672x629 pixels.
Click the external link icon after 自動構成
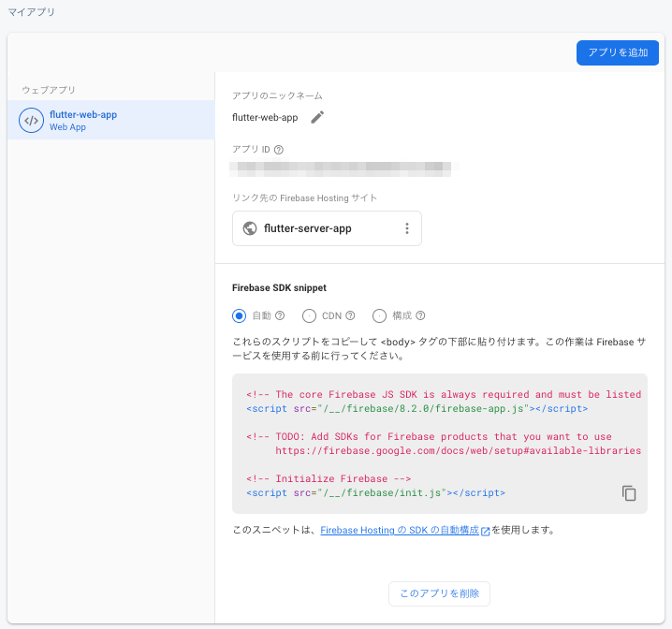click(485, 532)
